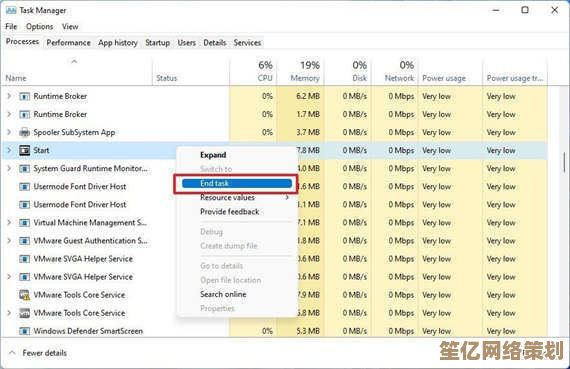The image size is (570, 369).
Task: Click the Virtual Machine Management process icon
Action: point(24,222)
